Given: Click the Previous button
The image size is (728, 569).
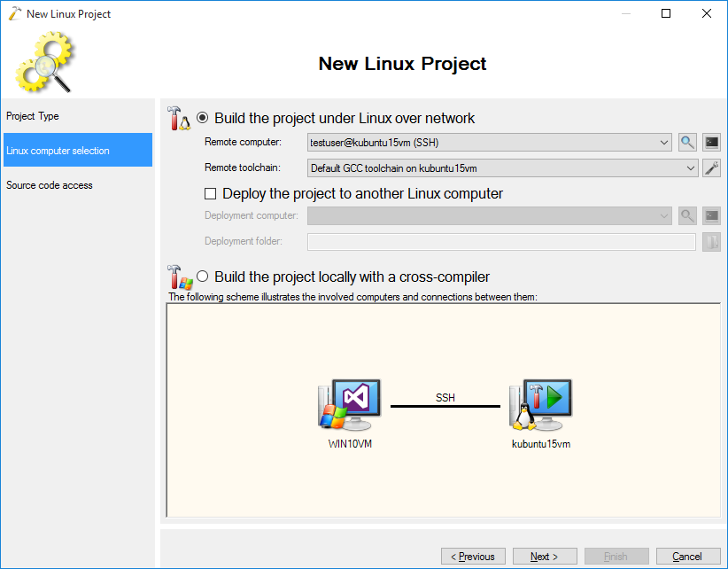Looking at the screenshot, I should click(473, 557).
